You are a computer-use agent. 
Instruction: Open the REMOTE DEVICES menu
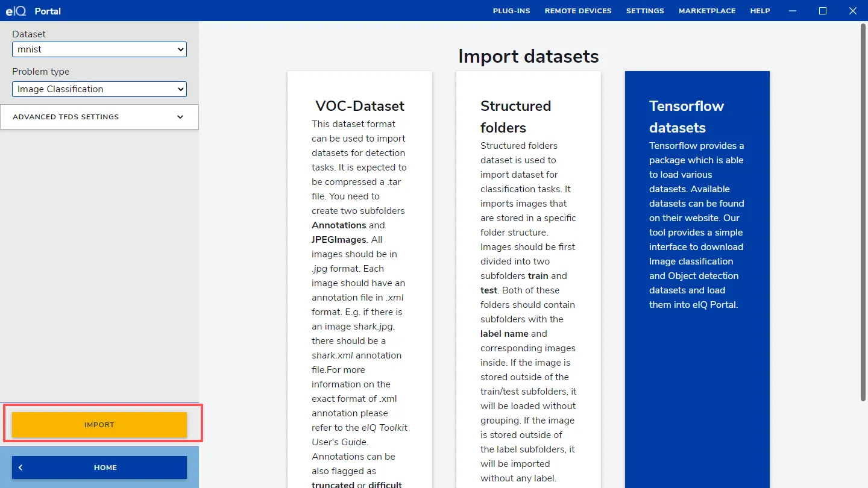577,11
